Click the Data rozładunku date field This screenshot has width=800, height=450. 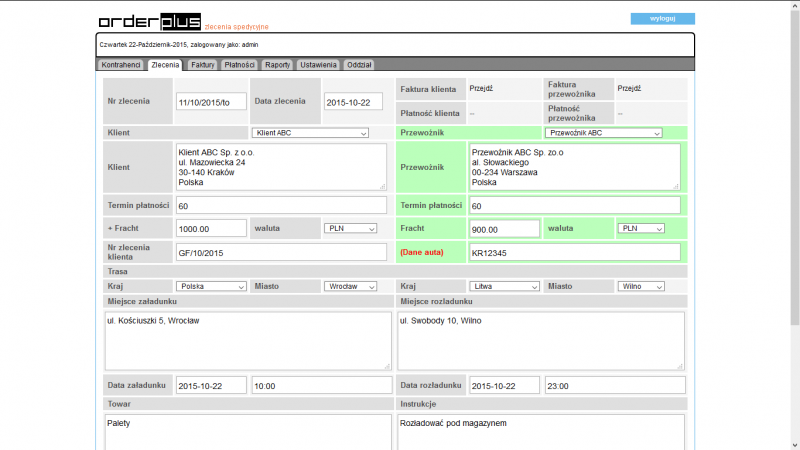coord(504,386)
